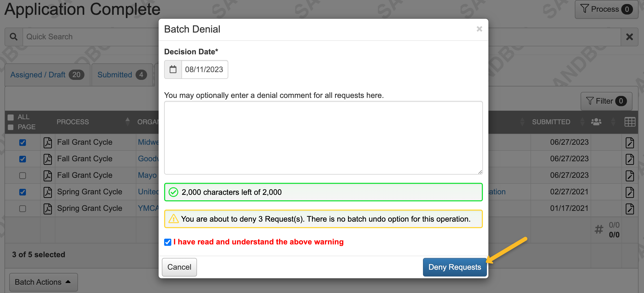
Task: Click inside the denial comment text area
Action: (323, 138)
